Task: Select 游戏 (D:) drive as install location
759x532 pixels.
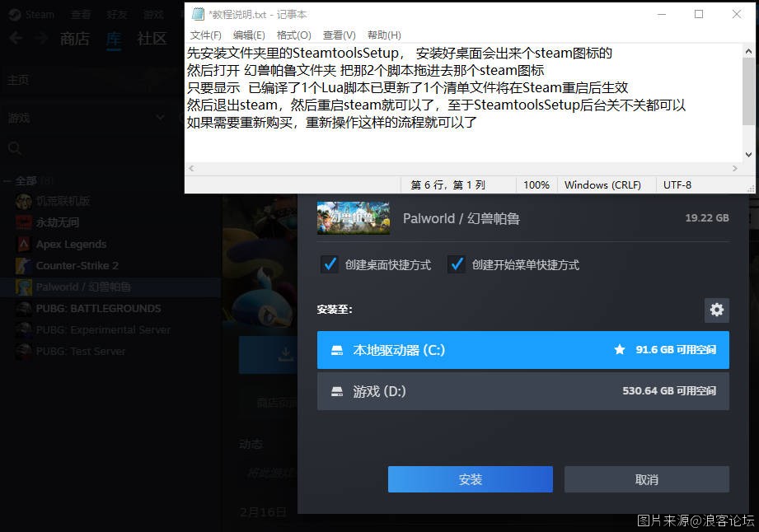Action: coord(522,391)
